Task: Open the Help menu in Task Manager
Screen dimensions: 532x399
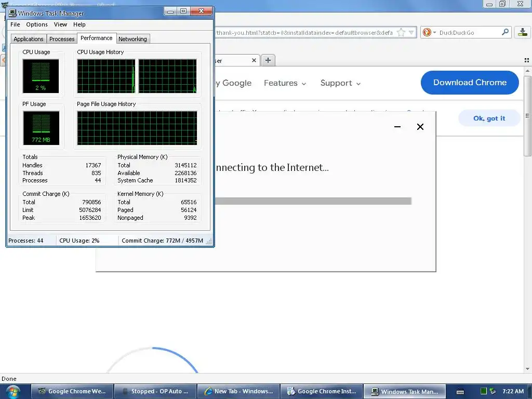Action: pyautogui.click(x=79, y=24)
